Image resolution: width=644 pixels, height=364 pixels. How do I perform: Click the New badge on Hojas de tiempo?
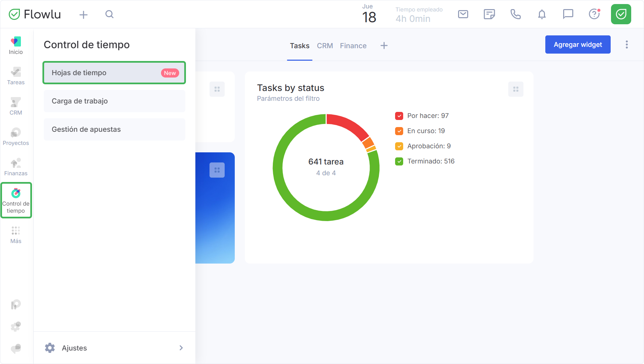170,73
